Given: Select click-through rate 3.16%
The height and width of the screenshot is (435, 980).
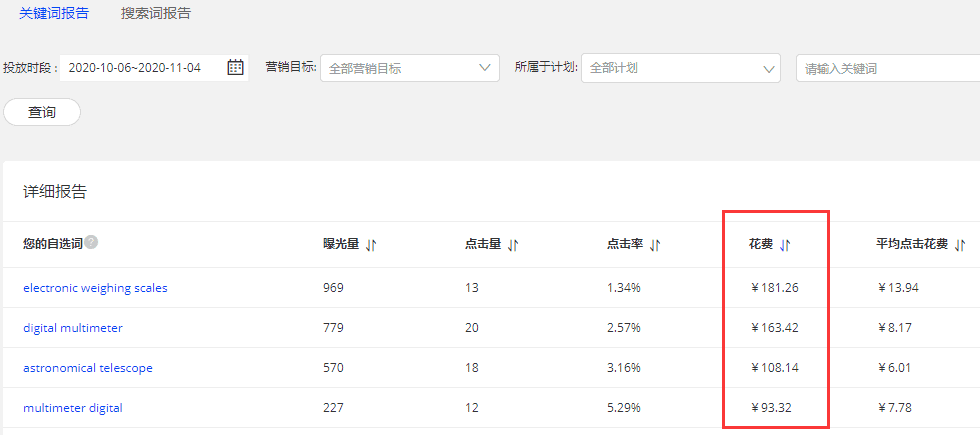Looking at the screenshot, I should coord(623,368).
